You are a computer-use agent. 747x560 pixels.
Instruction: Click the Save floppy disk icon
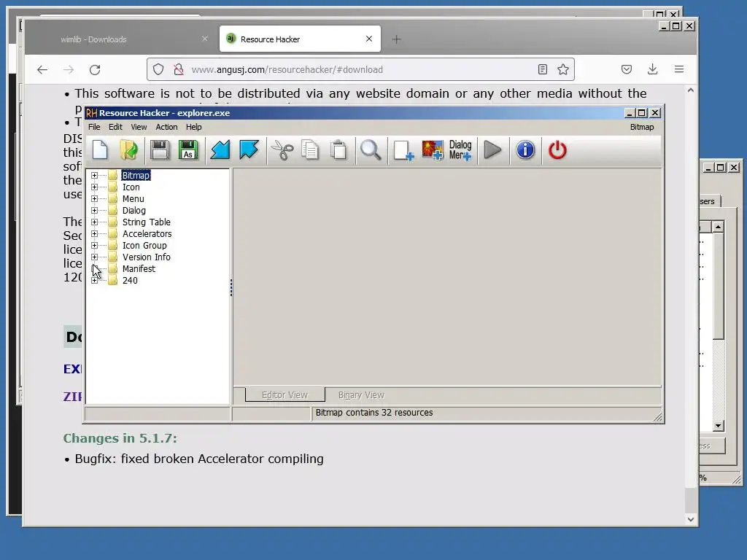pos(160,150)
